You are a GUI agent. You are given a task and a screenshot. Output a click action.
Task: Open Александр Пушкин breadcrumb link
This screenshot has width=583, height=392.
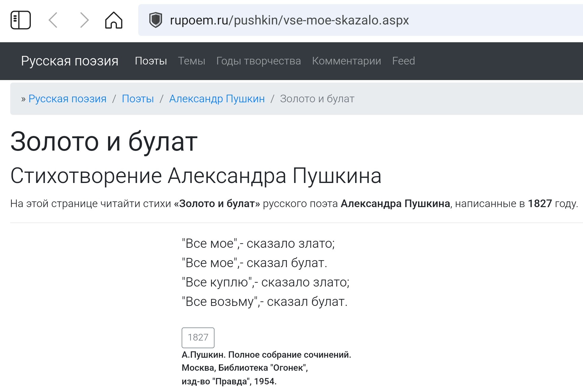point(217,99)
